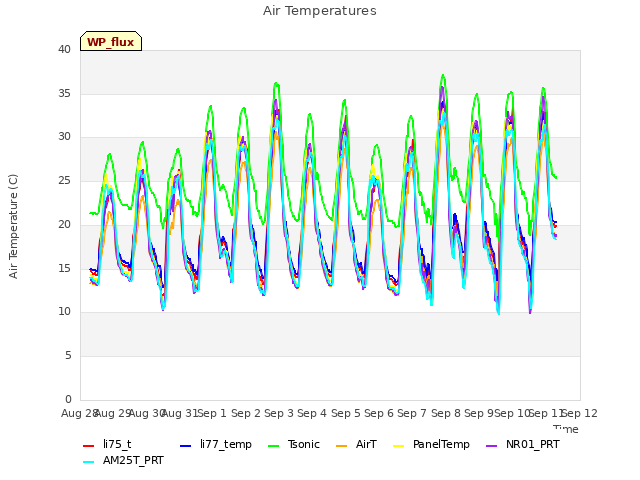Click the Sep 4 x-axis tick label

[312, 413]
